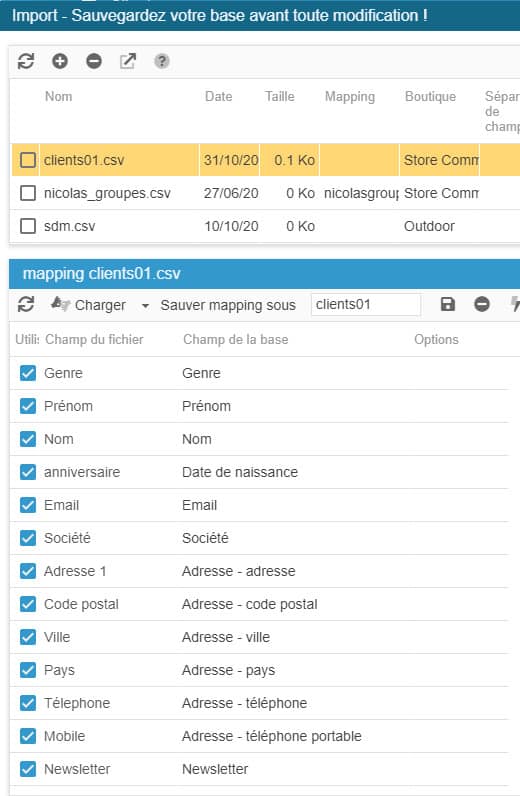This screenshot has height=796, width=520.
Task: Add a new import file
Action: [x=60, y=61]
